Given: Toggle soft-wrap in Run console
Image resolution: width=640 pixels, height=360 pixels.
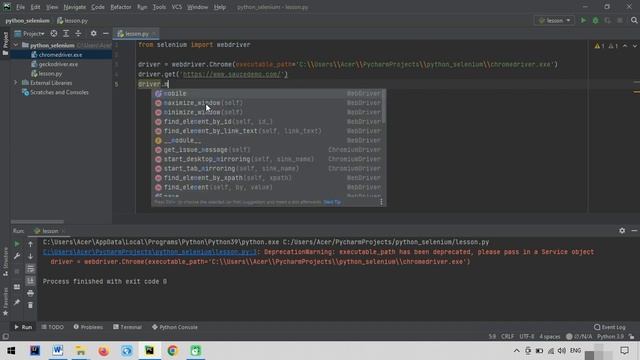Looking at the screenshot, I should pyautogui.click(x=30, y=269).
